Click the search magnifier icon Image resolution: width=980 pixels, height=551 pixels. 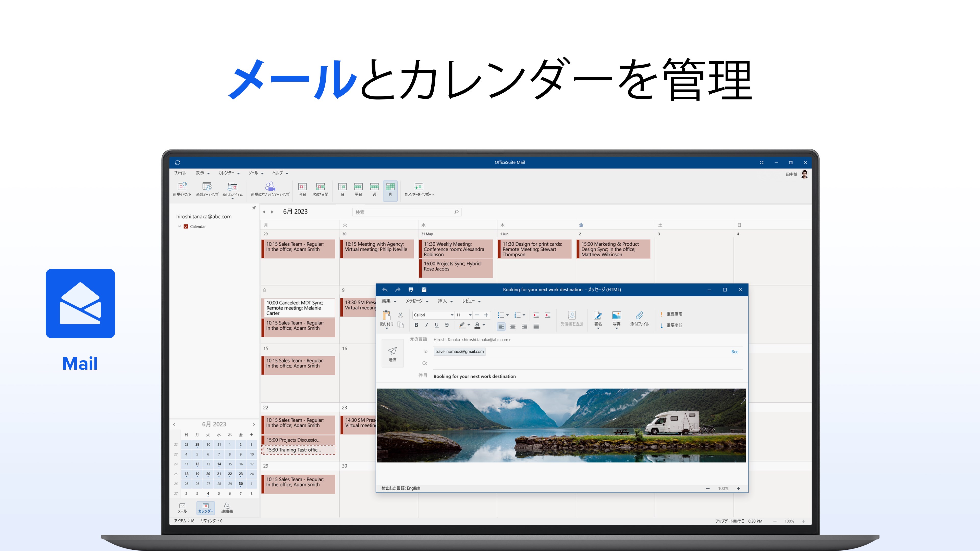[457, 212]
